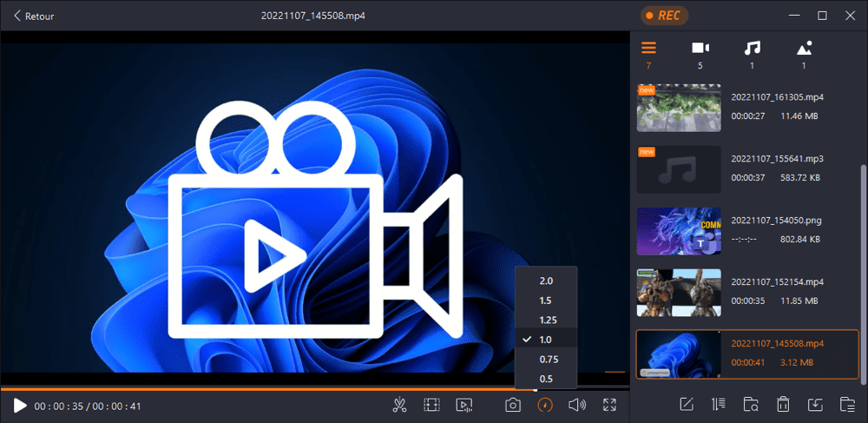Set playback speed to 1.25
The height and width of the screenshot is (423, 868).
coord(546,320)
